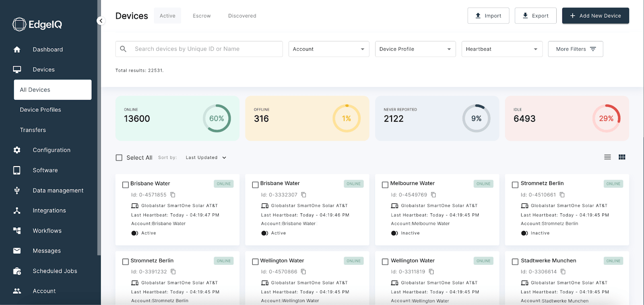This screenshot has height=305, width=644.
Task: Click the Import button
Action: pos(488,16)
